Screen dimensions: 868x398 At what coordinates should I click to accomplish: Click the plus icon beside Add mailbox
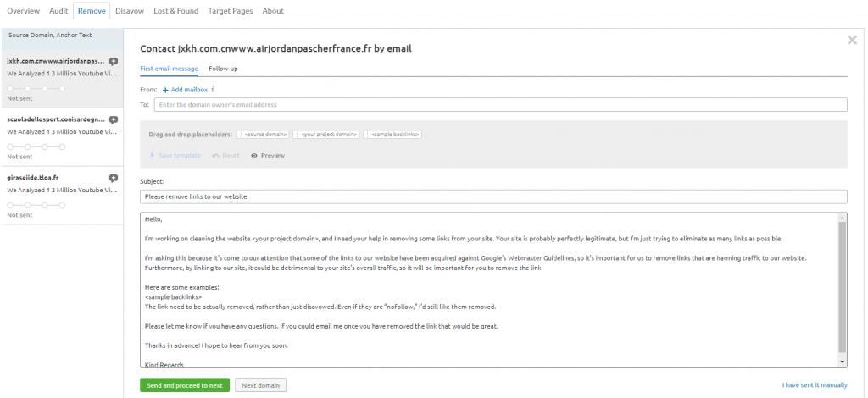click(x=165, y=90)
